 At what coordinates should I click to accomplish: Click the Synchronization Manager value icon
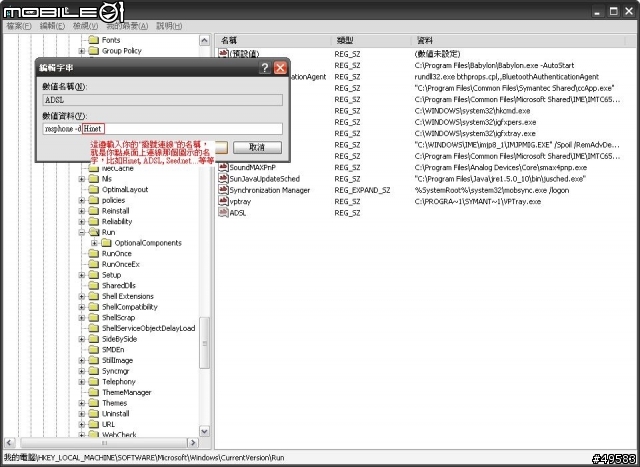pyautogui.click(x=223, y=190)
